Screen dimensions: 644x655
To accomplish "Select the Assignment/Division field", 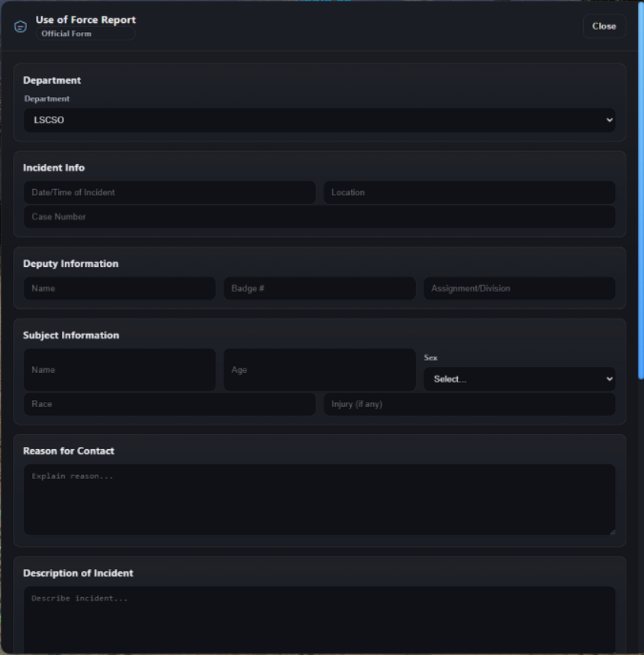I will tap(519, 288).
